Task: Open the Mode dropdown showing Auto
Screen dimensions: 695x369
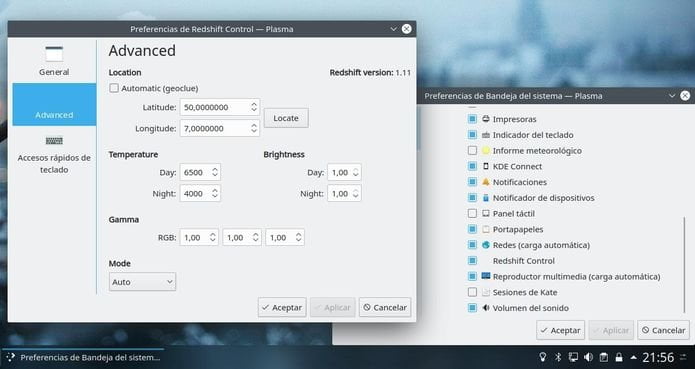Action: (142, 282)
